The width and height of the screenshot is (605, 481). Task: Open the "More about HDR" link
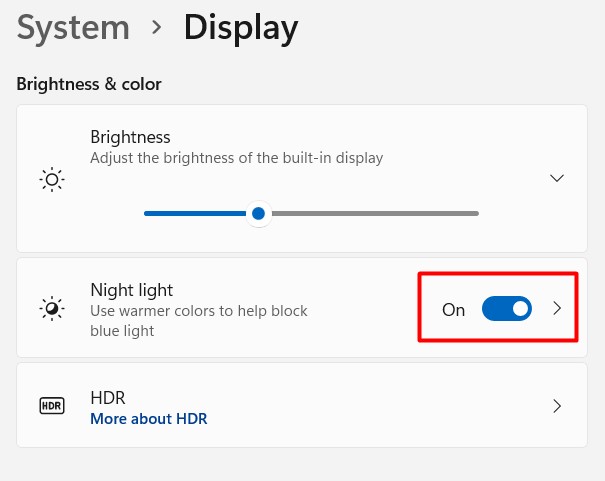[x=148, y=419]
